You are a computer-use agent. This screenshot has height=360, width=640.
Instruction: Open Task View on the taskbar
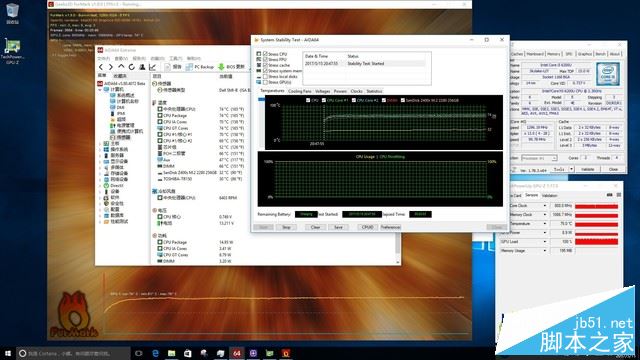(139, 353)
